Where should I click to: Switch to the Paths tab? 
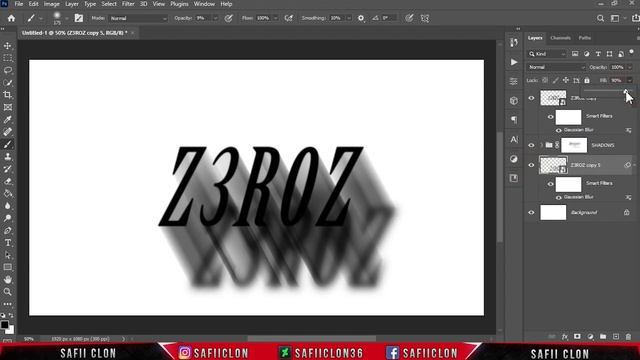585,38
